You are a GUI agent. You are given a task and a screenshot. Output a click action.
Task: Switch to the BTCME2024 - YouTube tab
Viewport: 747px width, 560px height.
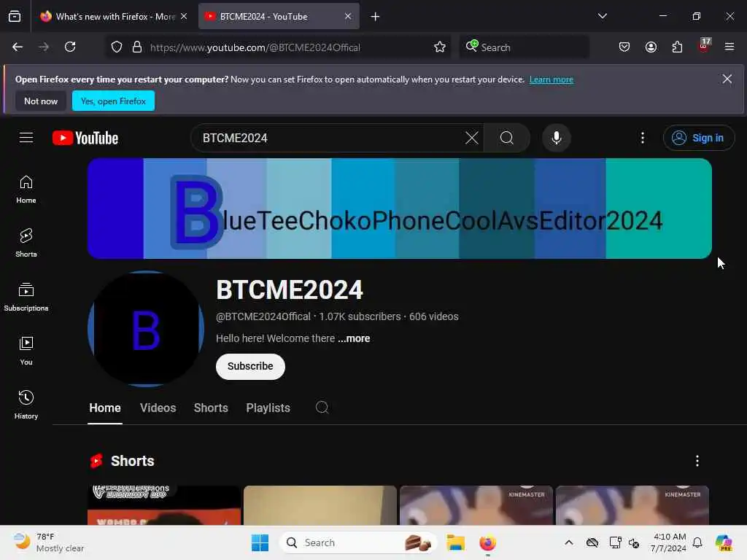(279, 16)
